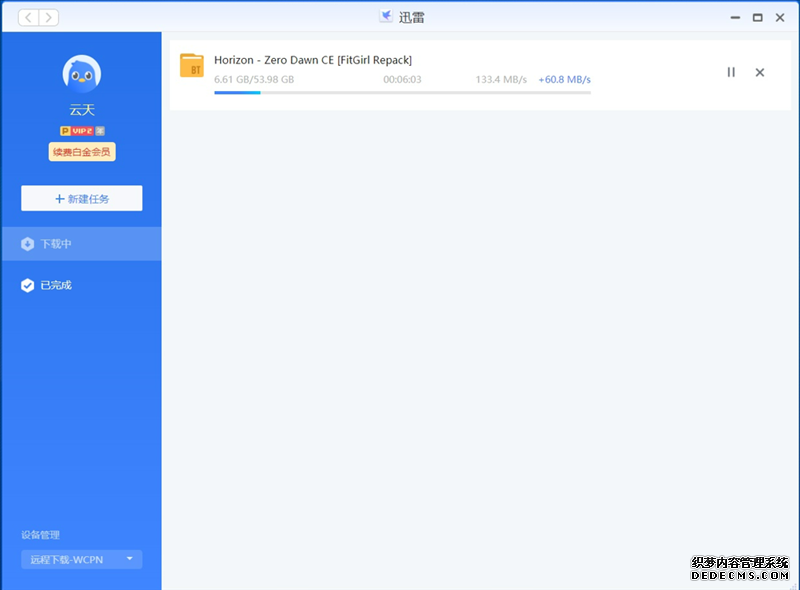Click the Xunlei bird logo in title bar
This screenshot has width=800, height=590.
point(385,17)
